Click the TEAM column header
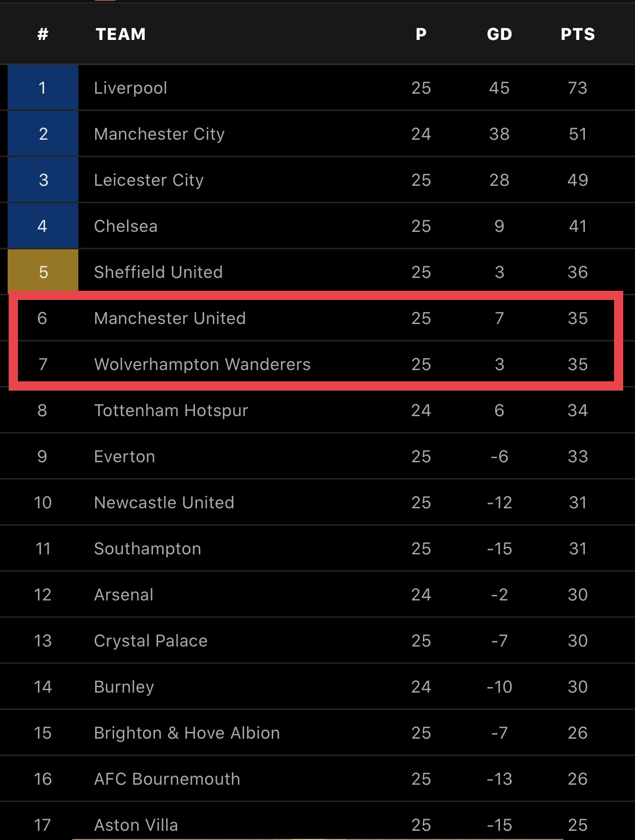This screenshot has height=840, width=635. point(121,34)
